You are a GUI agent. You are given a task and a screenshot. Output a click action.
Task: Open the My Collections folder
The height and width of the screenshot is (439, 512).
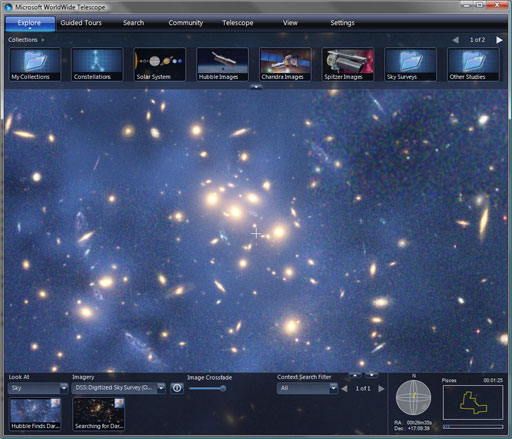[x=35, y=64]
